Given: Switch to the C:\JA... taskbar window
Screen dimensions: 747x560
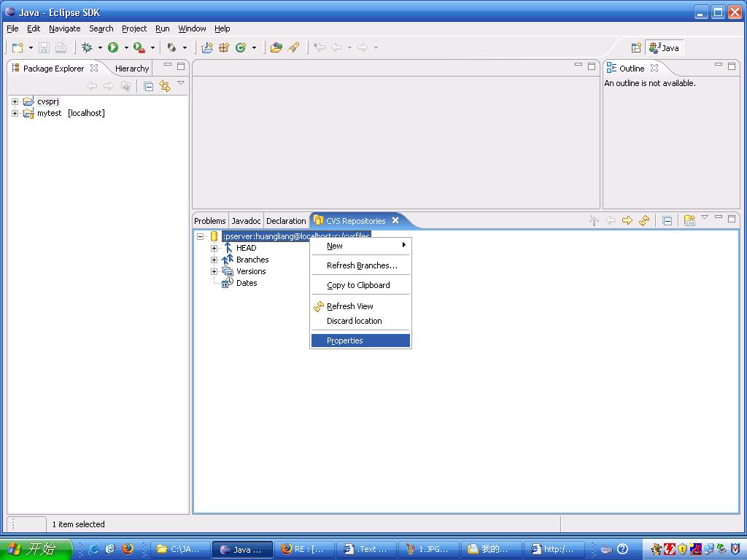Looking at the screenshot, I should (179, 549).
